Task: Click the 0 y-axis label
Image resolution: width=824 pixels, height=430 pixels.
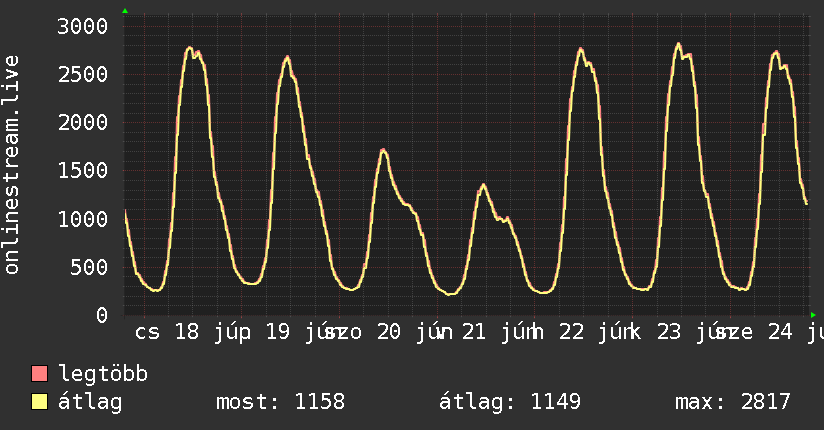Action: coord(101,315)
